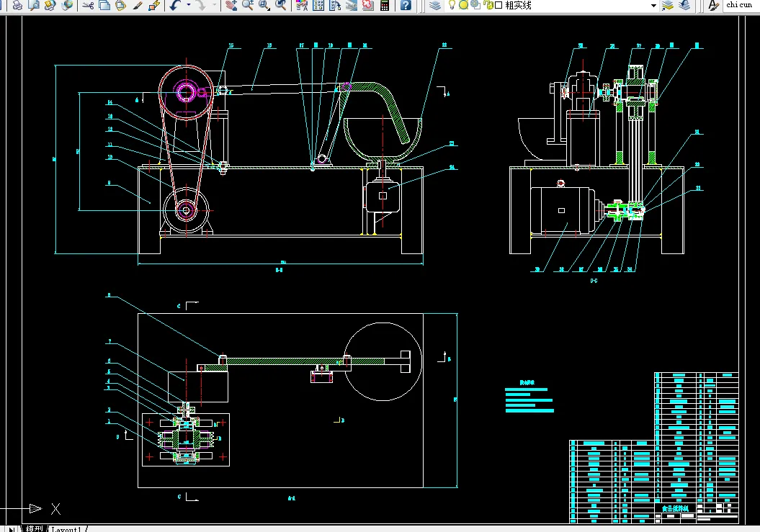
Task: Select the Match Properties brush tool
Action: (138, 5)
